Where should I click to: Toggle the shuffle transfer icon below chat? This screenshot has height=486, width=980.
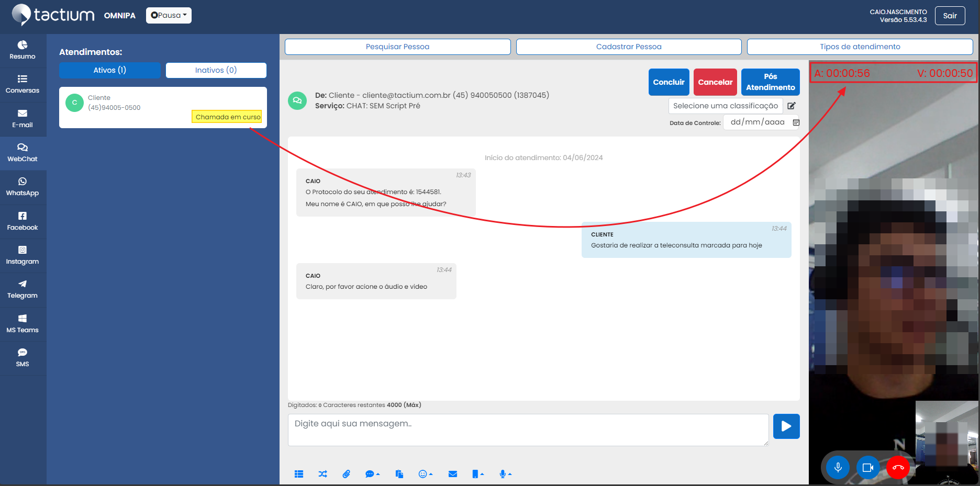click(322, 474)
